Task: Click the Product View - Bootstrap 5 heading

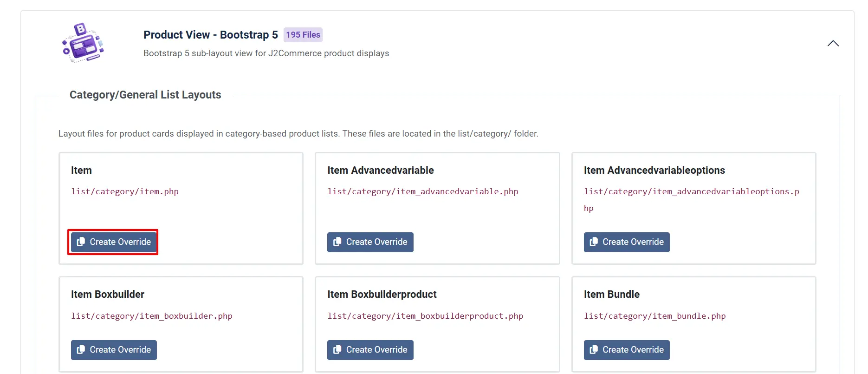Action: 211,35
